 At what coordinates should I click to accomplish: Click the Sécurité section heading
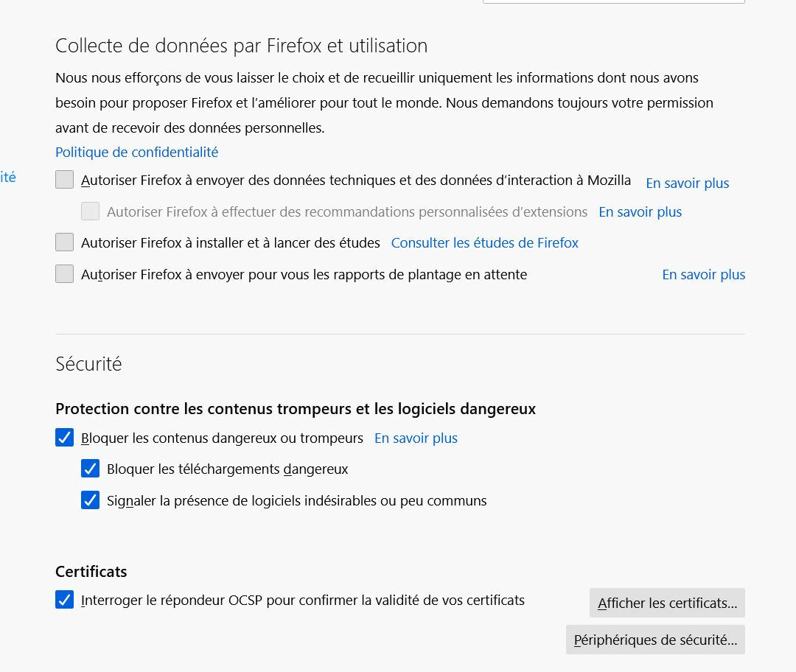(88, 363)
